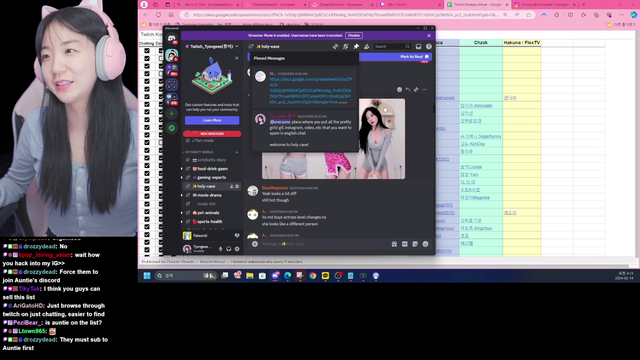640x360 pixels.
Task: Add reaction emoji icon on hovered message
Action: click(399, 89)
